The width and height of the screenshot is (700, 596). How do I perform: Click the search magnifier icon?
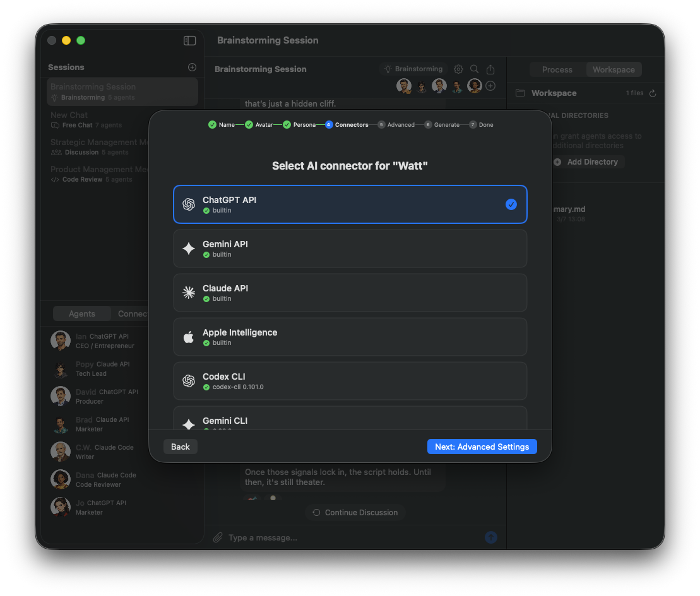[474, 69]
